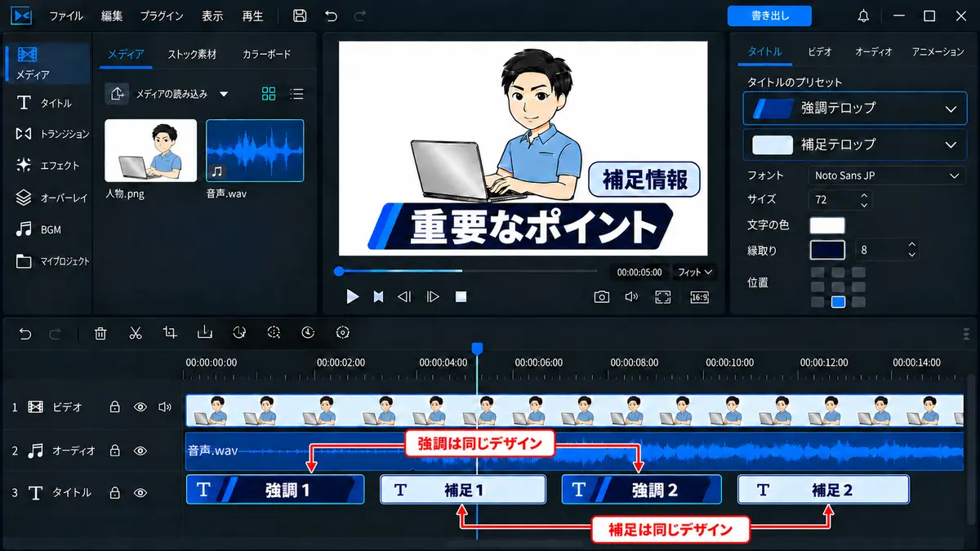Select the bottom-center position grid cell
The image size is (980, 551).
(x=838, y=302)
